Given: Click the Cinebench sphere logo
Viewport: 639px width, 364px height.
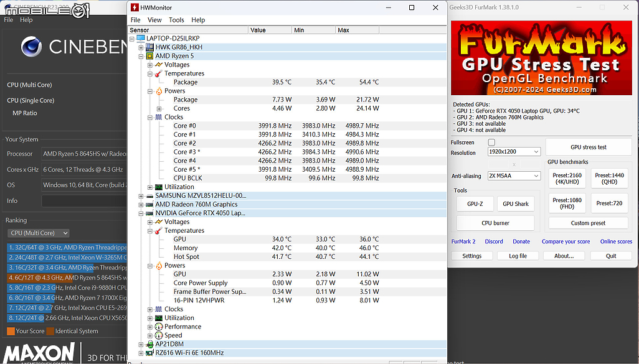Looking at the screenshot, I should [31, 47].
